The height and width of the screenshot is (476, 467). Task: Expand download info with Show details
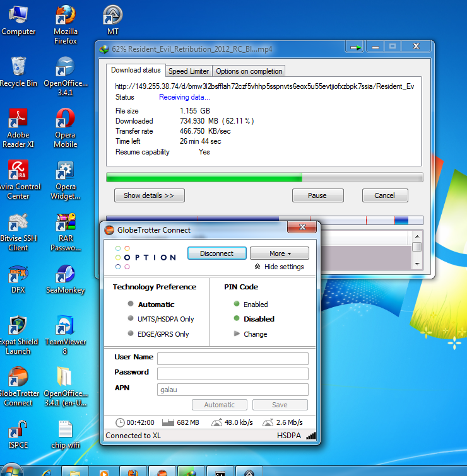(x=149, y=195)
